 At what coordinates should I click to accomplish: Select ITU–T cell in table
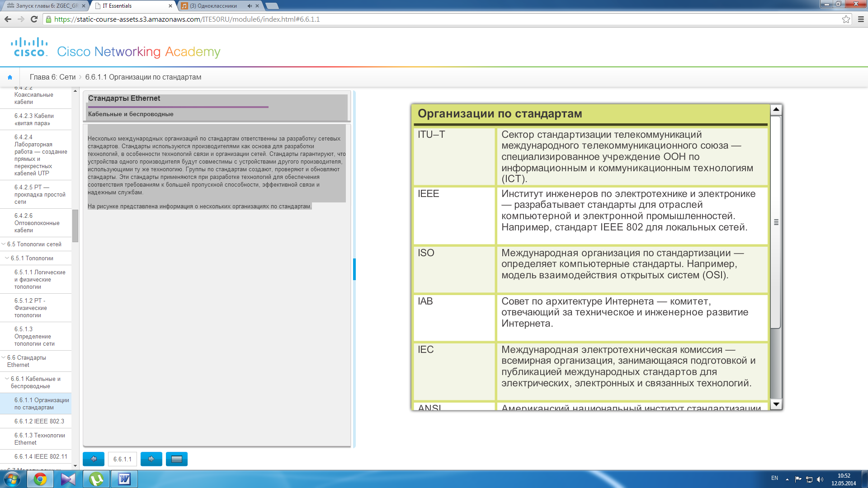point(454,157)
